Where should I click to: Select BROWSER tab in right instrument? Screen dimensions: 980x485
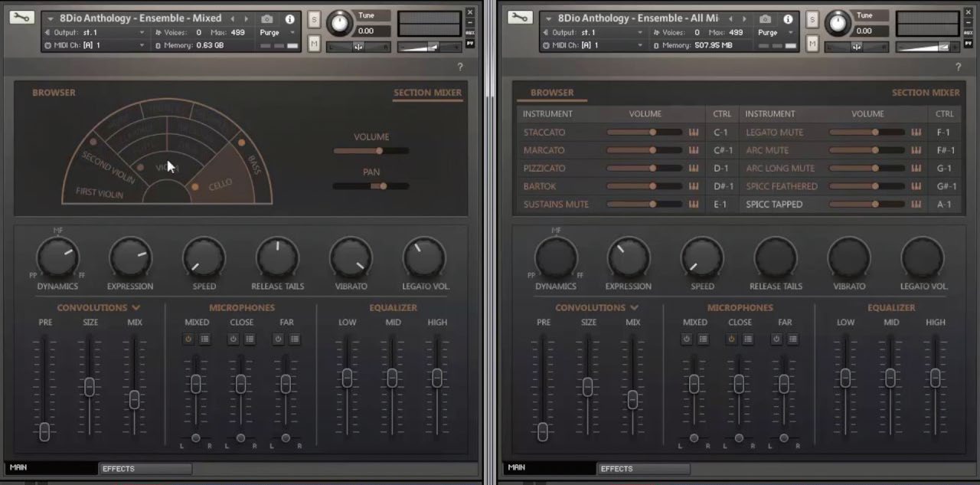[x=552, y=93]
